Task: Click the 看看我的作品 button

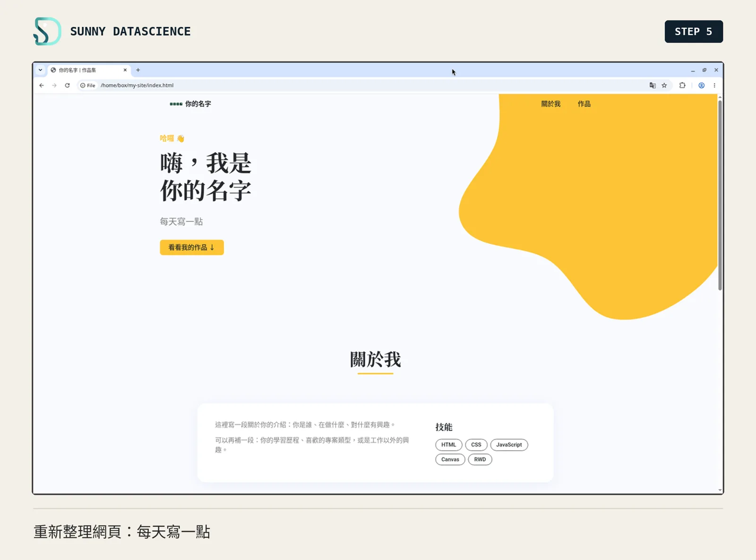Action: tap(192, 248)
